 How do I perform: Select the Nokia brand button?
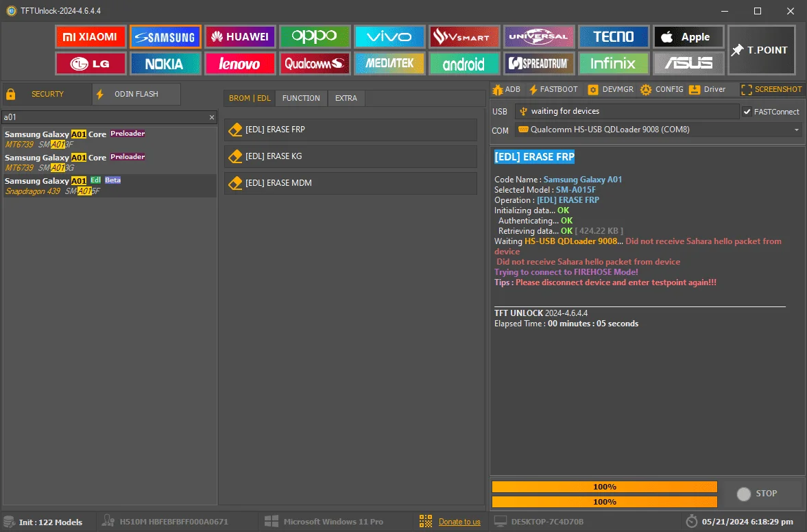[165, 64]
